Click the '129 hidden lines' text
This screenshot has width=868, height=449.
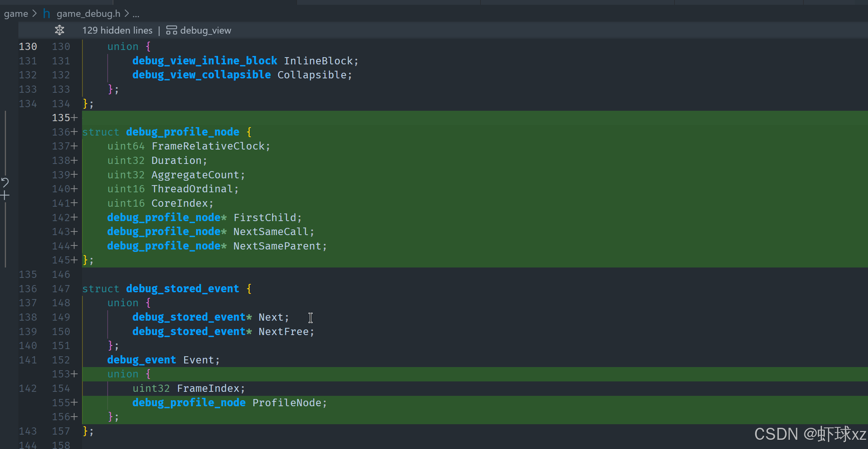tap(117, 30)
